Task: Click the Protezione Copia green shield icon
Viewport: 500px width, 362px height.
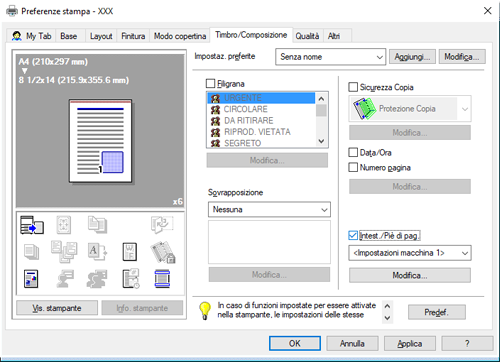Action: coord(364,109)
